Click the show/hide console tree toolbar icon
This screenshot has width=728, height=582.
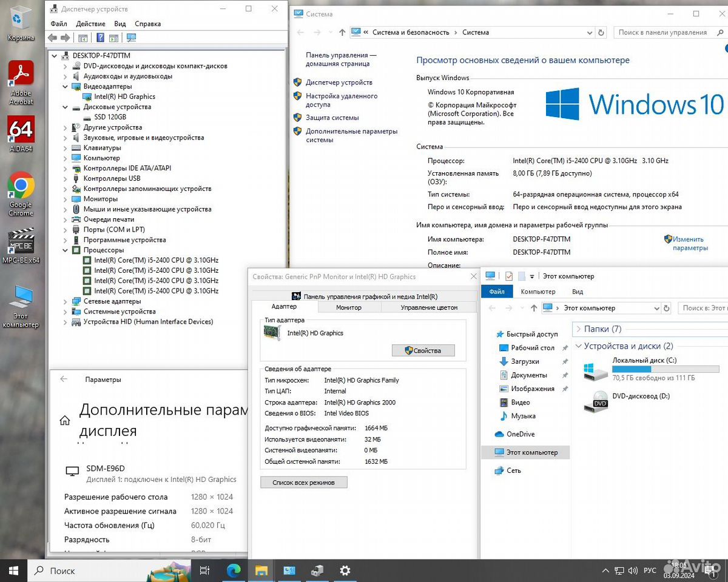tap(83, 38)
